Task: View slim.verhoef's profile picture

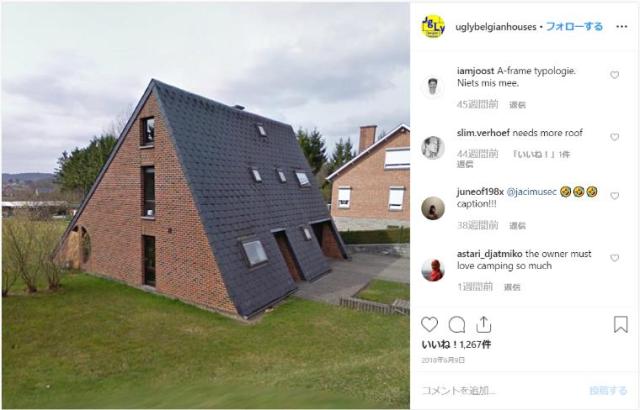Action: [x=433, y=148]
